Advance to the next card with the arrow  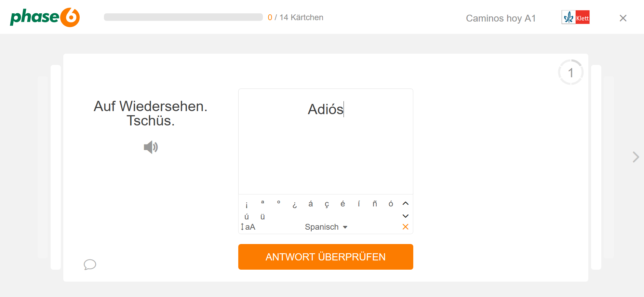(x=636, y=157)
